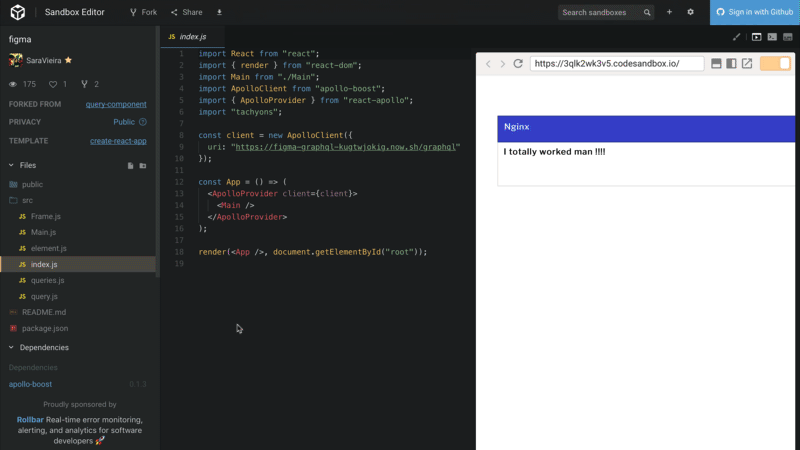This screenshot has width=800, height=450.
Task: Open the query-component forked-from link
Action: click(116, 104)
